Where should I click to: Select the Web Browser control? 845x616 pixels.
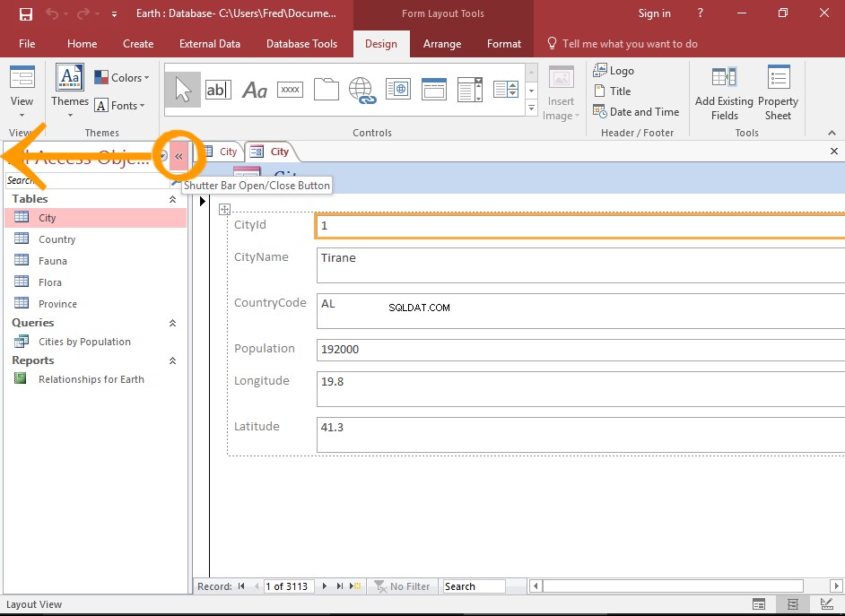click(x=398, y=90)
